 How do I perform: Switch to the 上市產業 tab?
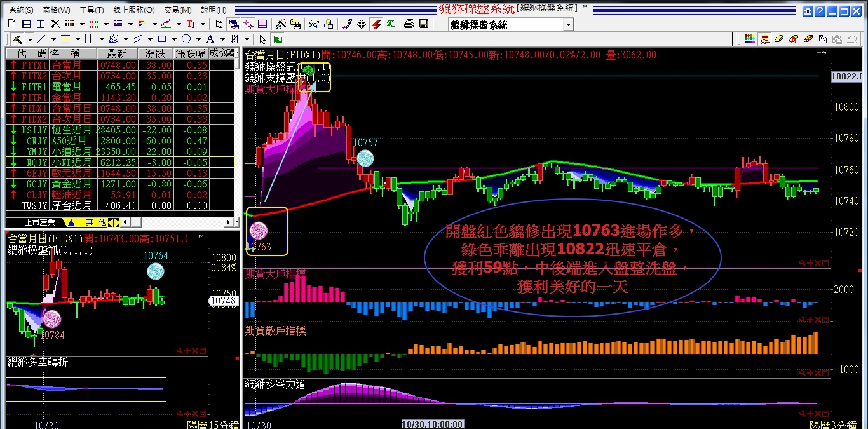pyautogui.click(x=40, y=222)
